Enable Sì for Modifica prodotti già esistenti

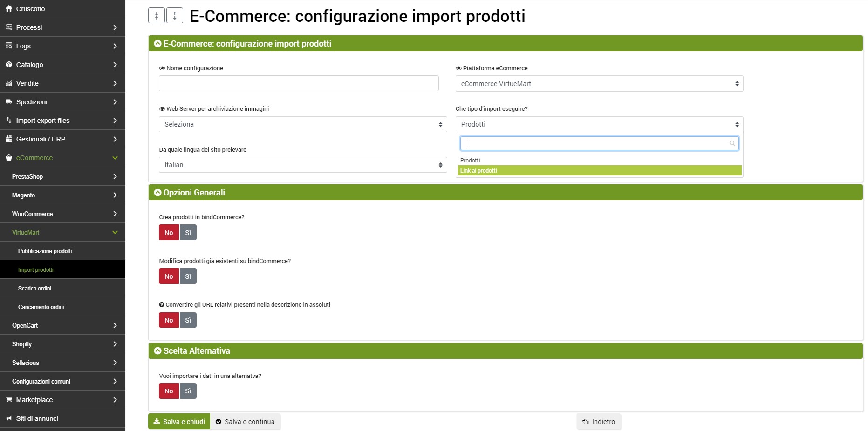pyautogui.click(x=188, y=276)
